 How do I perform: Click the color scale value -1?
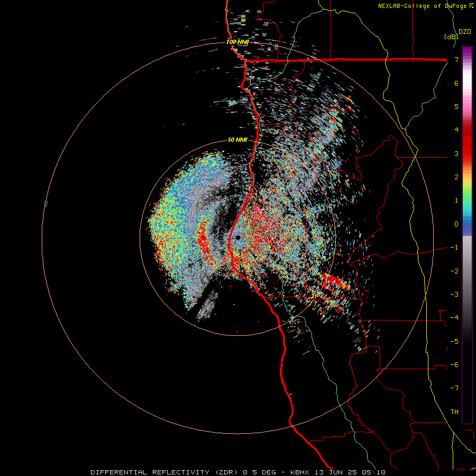[x=454, y=248]
